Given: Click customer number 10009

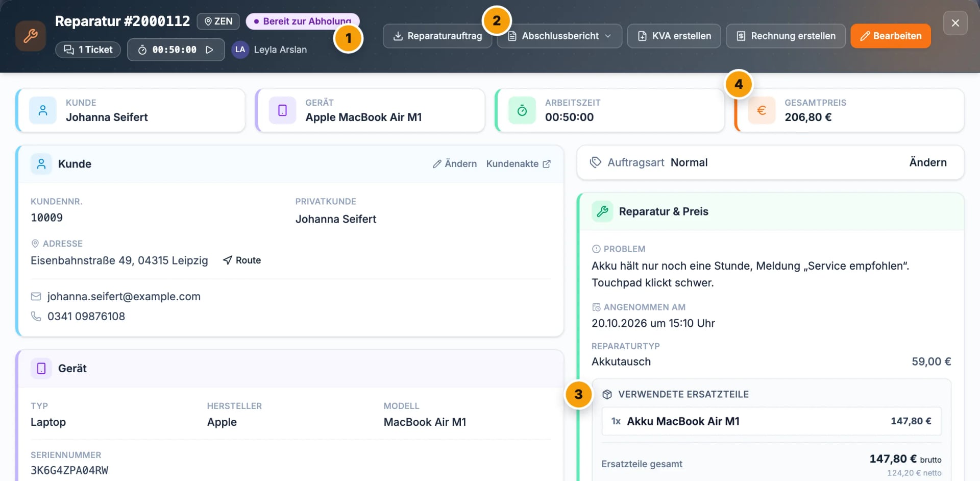Looking at the screenshot, I should 47,218.
